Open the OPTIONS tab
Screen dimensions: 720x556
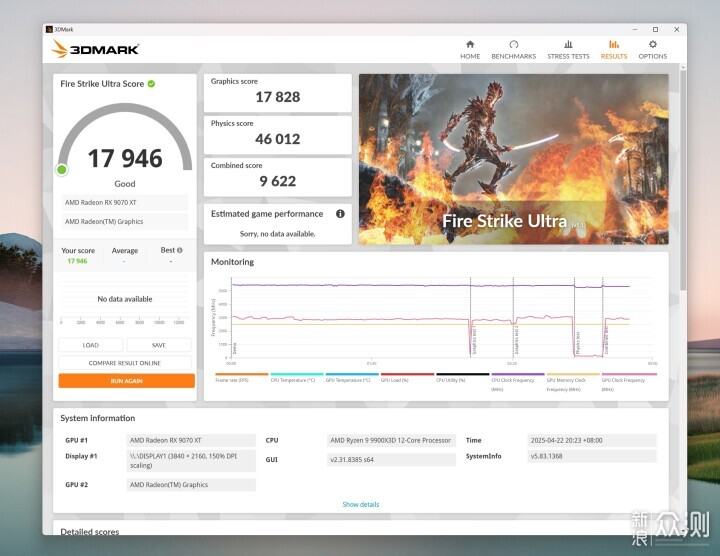[652, 50]
